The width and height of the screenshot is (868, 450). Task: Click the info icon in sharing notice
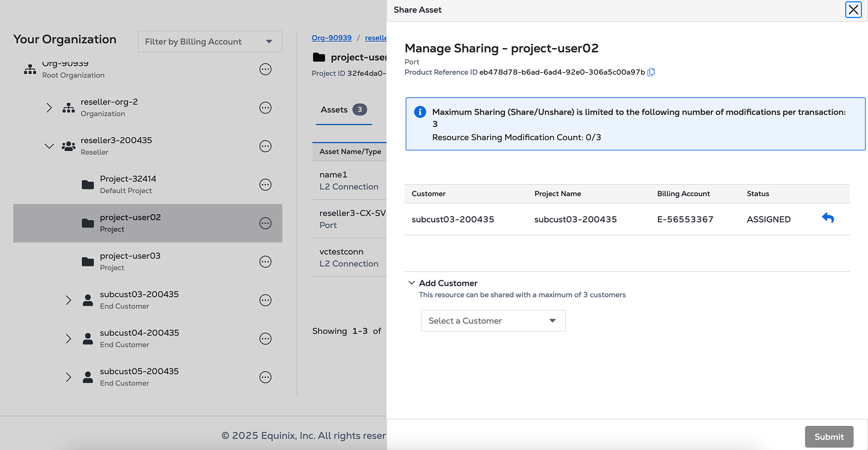(x=420, y=112)
